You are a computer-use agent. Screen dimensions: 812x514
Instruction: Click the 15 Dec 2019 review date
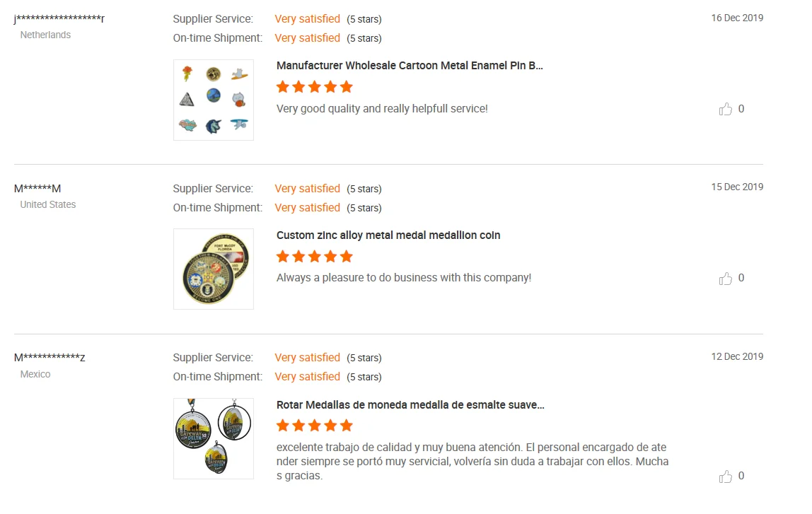click(x=737, y=187)
